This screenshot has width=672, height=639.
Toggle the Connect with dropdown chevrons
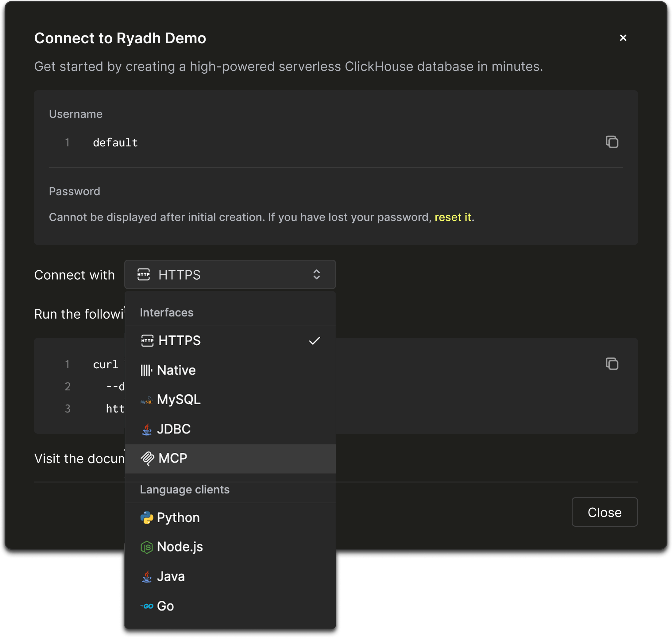[x=316, y=274]
